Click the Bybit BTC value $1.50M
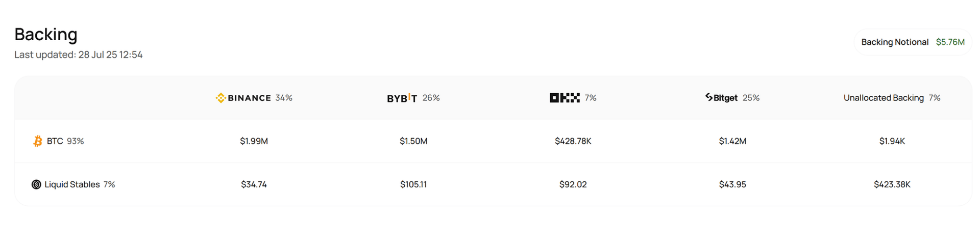This screenshot has width=980, height=244. coord(413,141)
